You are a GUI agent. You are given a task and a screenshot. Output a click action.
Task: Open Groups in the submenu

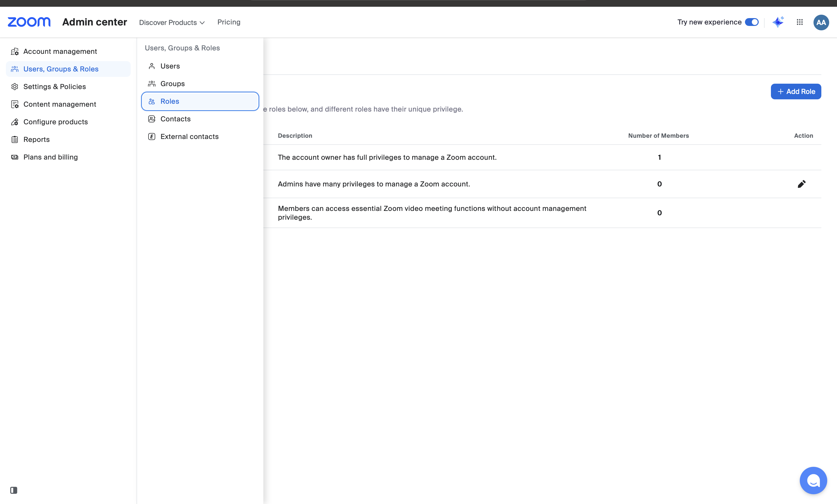click(173, 83)
